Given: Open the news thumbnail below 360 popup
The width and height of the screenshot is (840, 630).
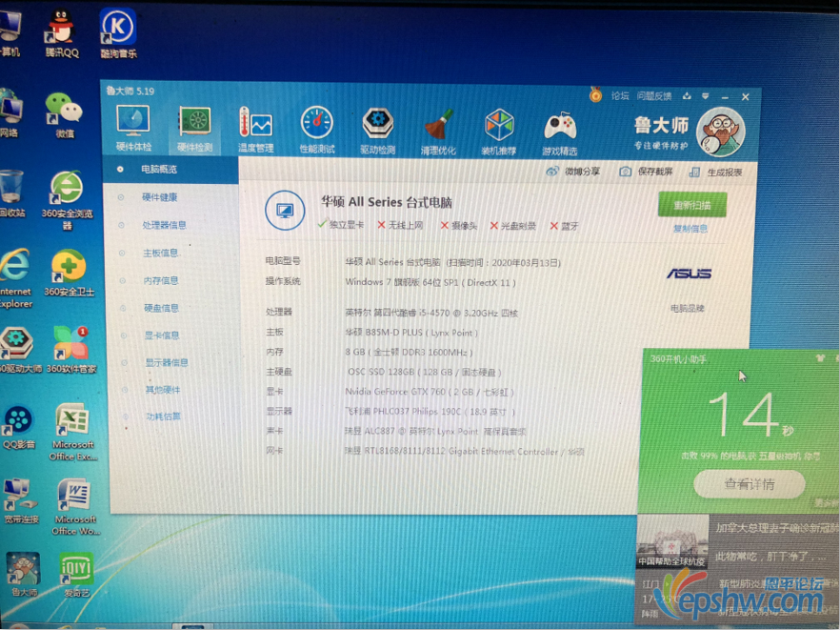Looking at the screenshot, I should (672, 541).
